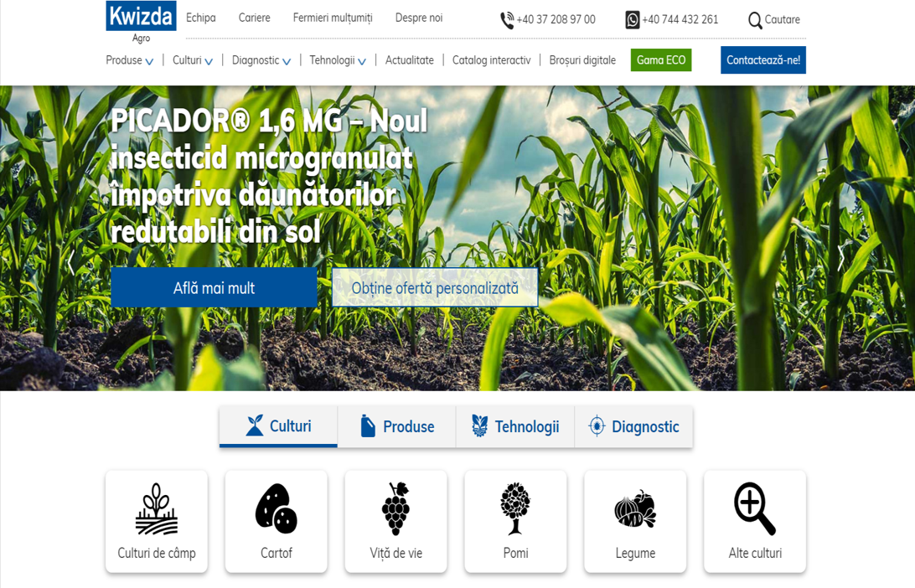The image size is (915, 588).
Task: Click the Produse bottle icon
Action: pyautogui.click(x=368, y=426)
